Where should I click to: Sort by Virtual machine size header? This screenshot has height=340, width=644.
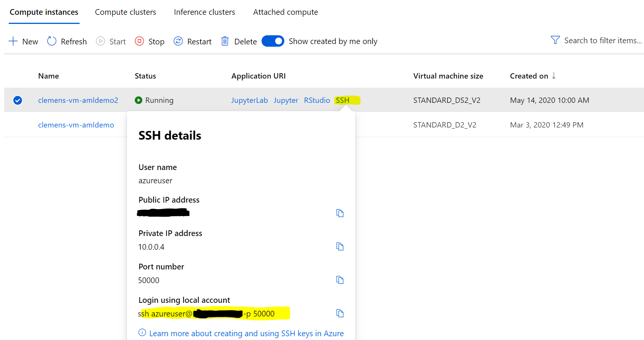448,76
